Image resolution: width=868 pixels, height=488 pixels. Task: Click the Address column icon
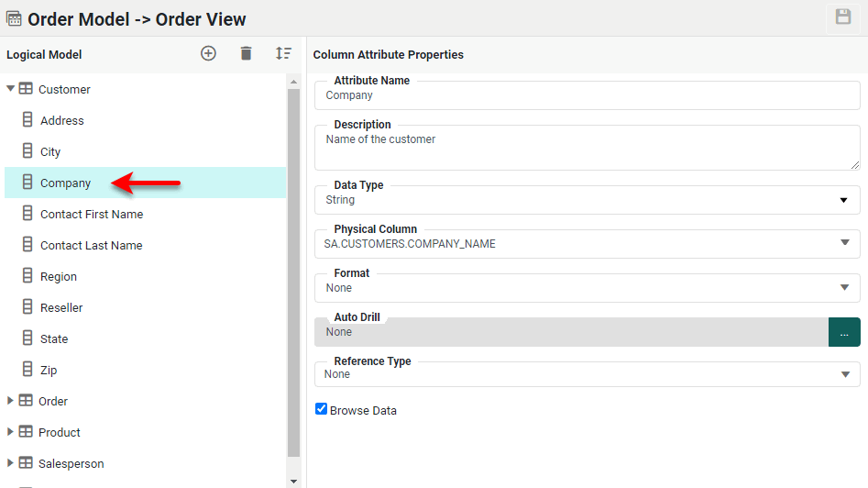[x=27, y=120]
